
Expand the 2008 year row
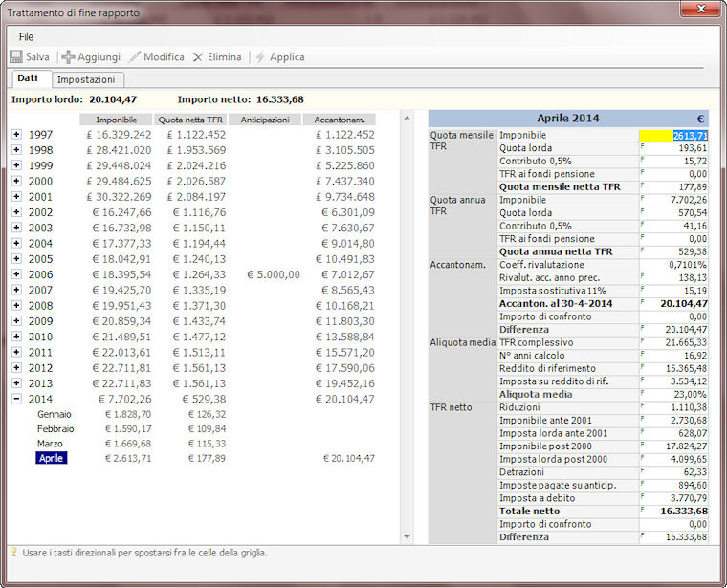[x=16, y=305]
